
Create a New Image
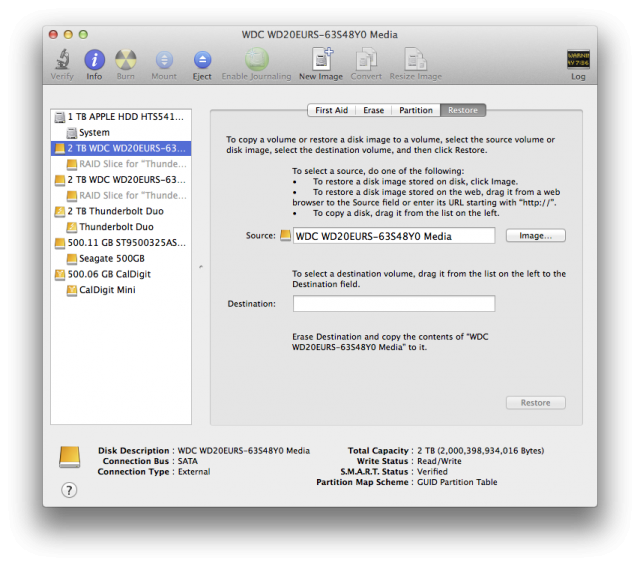[322, 60]
